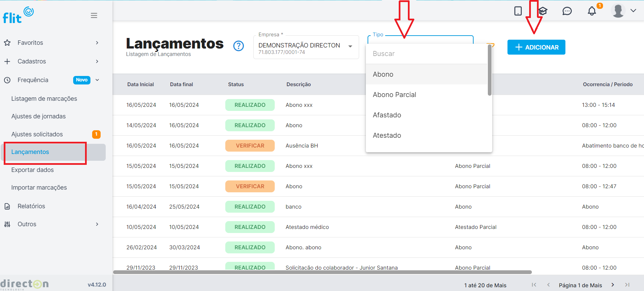Click the Cadastros menu label
Screen dimensions: 644x291
32,61
